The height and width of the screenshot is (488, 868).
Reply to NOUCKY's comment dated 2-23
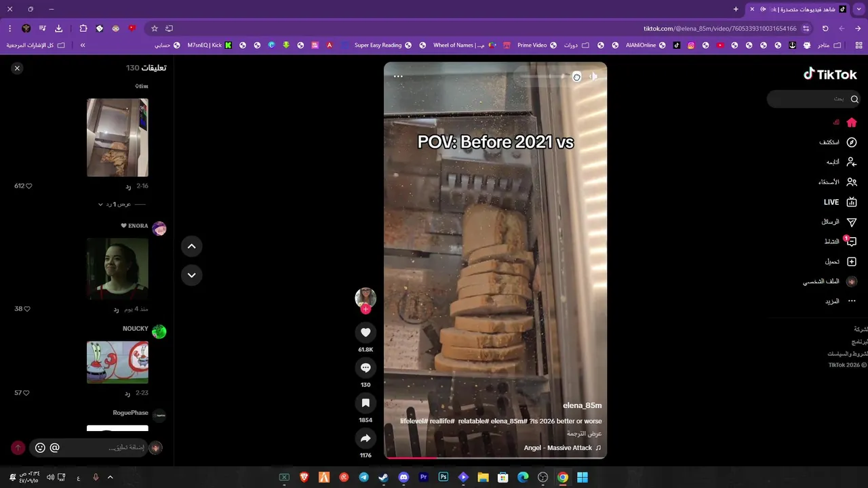[x=127, y=394]
